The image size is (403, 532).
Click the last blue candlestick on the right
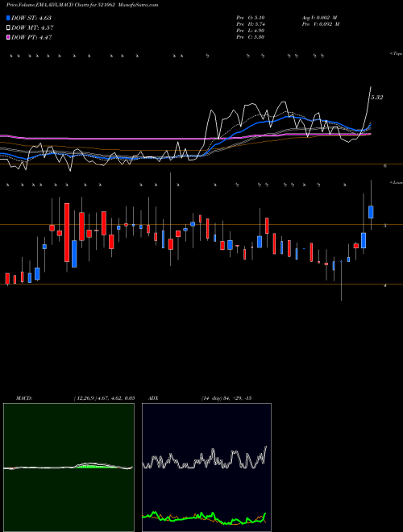[371, 212]
